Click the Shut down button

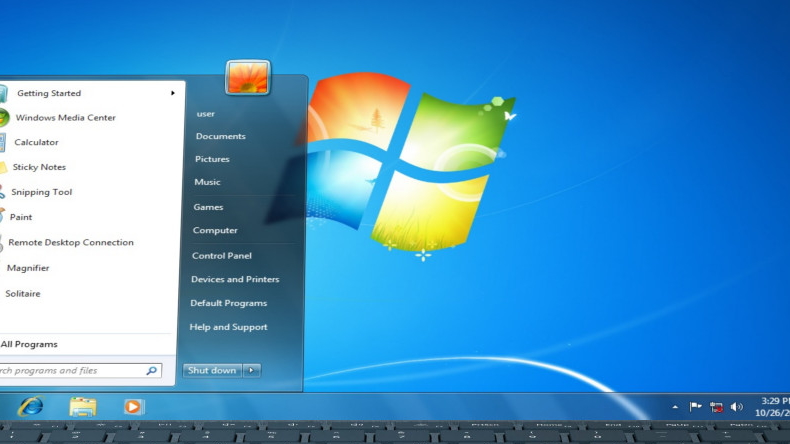coord(212,370)
